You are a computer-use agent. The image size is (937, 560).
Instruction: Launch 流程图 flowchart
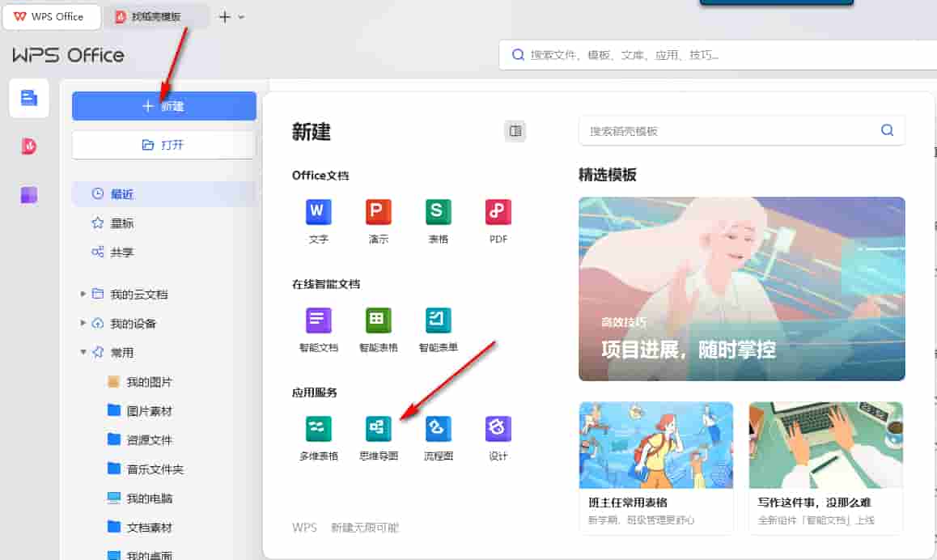(x=438, y=438)
